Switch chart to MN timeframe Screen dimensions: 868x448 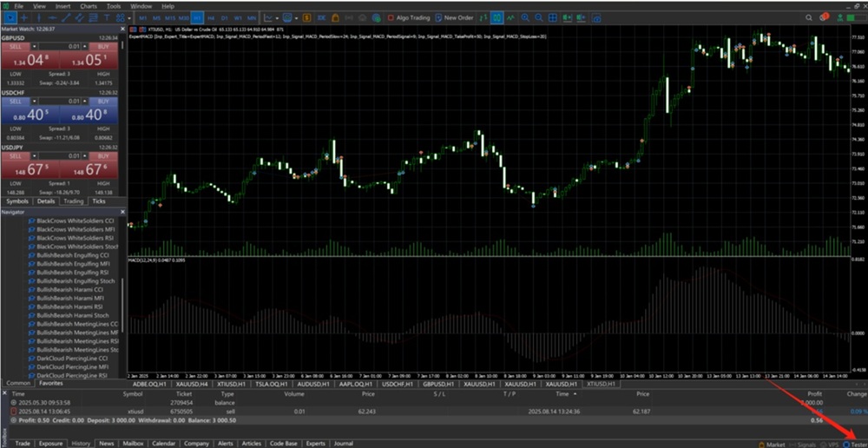(x=252, y=17)
